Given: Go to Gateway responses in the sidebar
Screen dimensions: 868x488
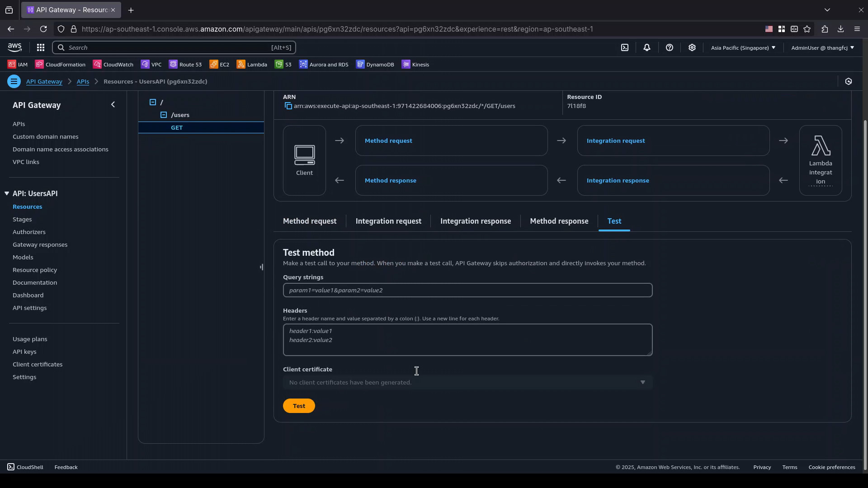Looking at the screenshot, I should click(40, 244).
